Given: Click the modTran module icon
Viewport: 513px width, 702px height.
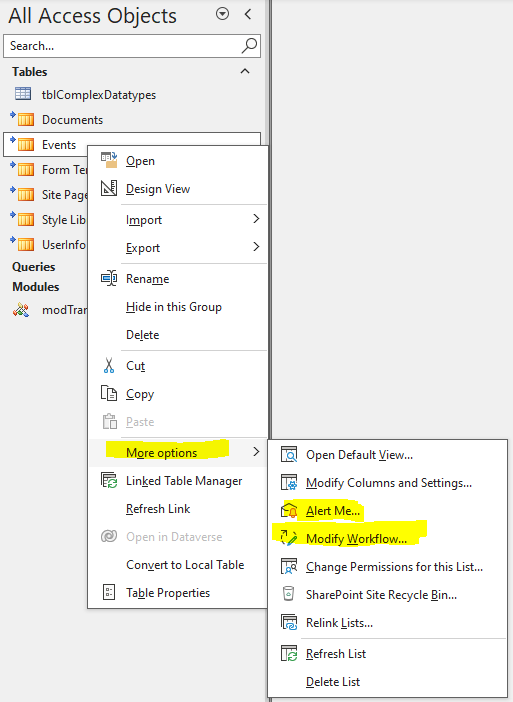Looking at the screenshot, I should tap(21, 309).
